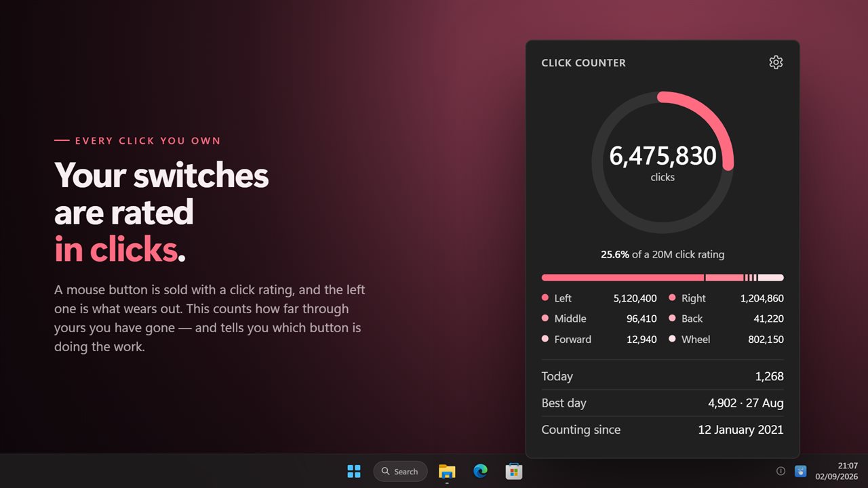868x488 pixels.
Task: Click today's count 1,268
Action: (x=770, y=376)
